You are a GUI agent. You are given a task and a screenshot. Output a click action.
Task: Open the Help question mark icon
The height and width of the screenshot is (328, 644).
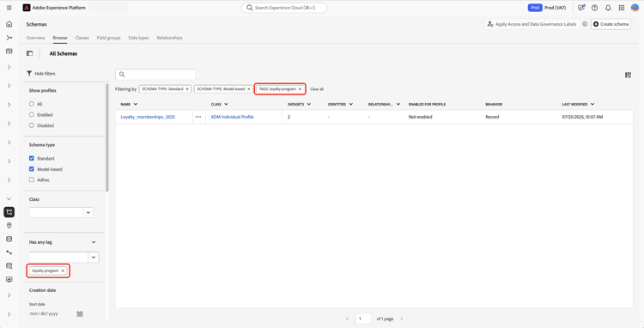coord(594,8)
